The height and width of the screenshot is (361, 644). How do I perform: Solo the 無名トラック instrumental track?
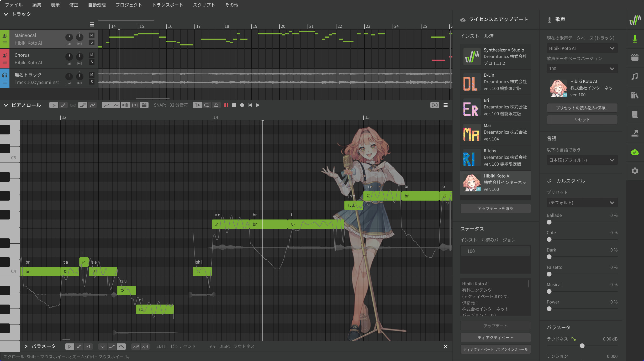(92, 82)
